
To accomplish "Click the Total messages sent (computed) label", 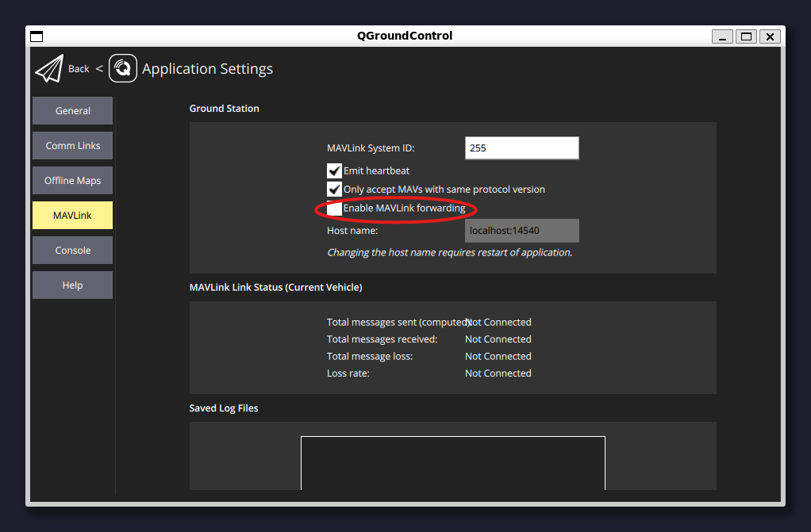I will point(398,322).
